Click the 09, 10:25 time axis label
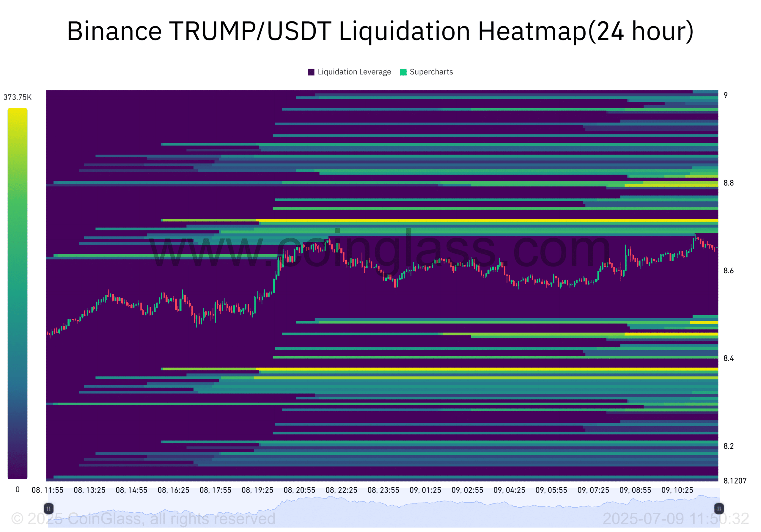Screen dimensions: 761x532 (x=677, y=490)
